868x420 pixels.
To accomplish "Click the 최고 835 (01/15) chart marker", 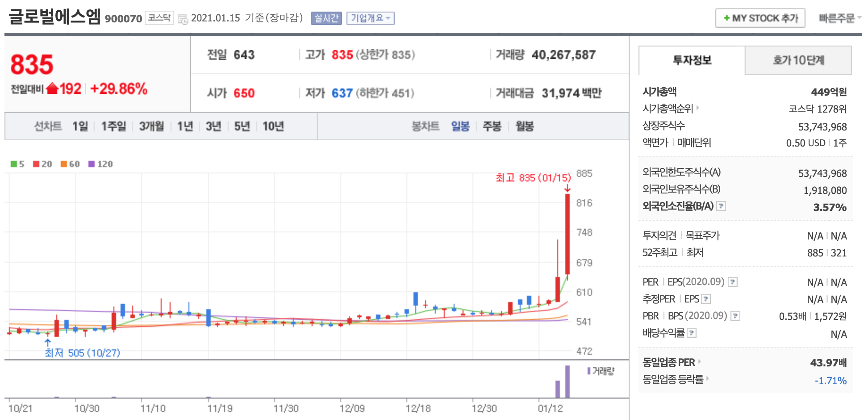I will [533, 178].
